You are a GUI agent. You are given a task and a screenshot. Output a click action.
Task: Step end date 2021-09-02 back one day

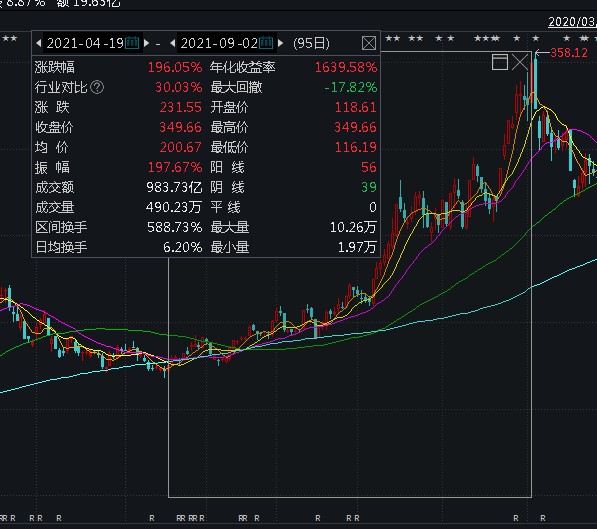(172, 43)
